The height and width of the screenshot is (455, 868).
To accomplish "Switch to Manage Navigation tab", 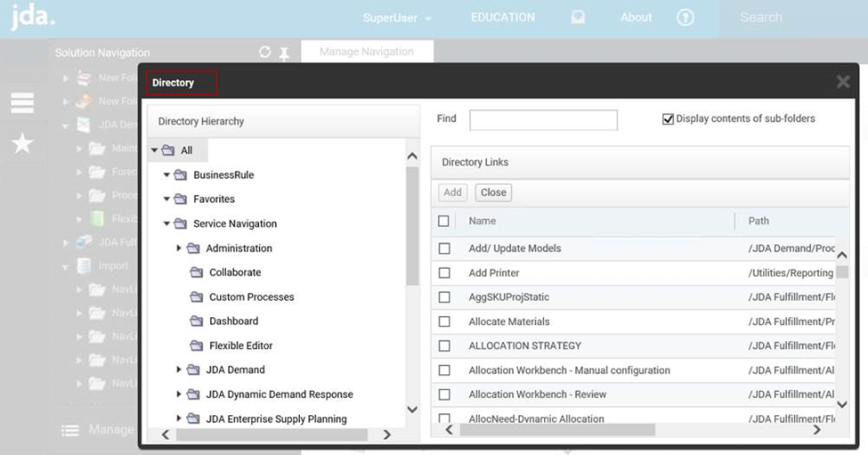I will pyautogui.click(x=367, y=52).
